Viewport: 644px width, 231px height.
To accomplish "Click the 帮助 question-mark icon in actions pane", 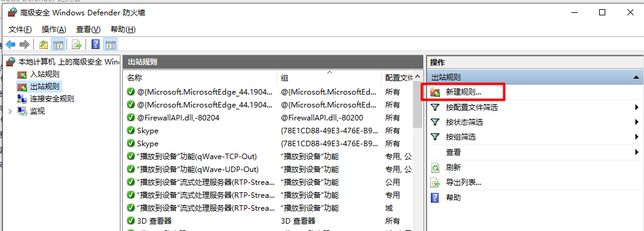I will coord(435,198).
